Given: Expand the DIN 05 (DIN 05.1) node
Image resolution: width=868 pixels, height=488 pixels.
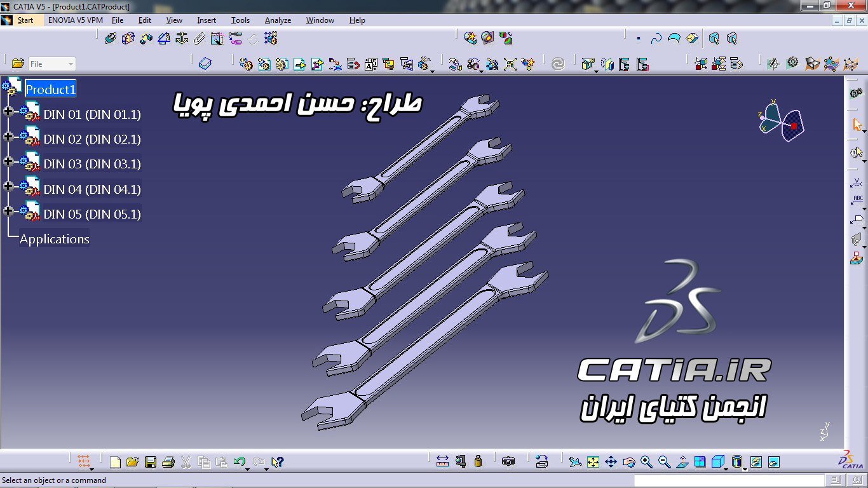Looking at the screenshot, I should point(8,211).
